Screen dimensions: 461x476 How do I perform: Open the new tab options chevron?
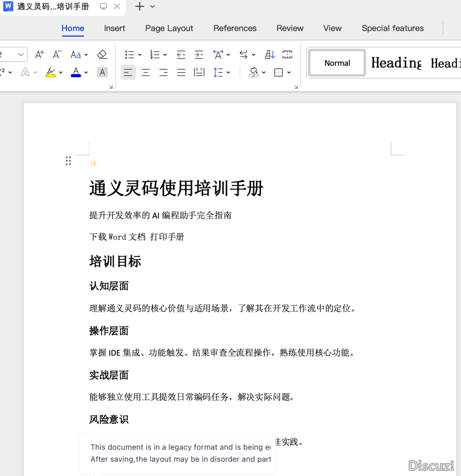tap(152, 6)
